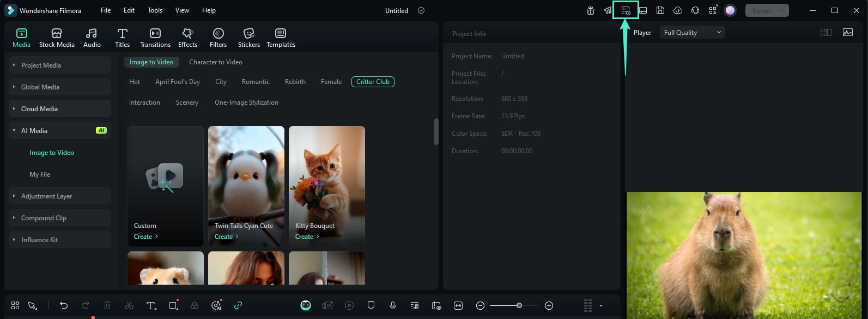Select the Text tool in timeline toolbar
868x319 pixels.
[151, 305]
